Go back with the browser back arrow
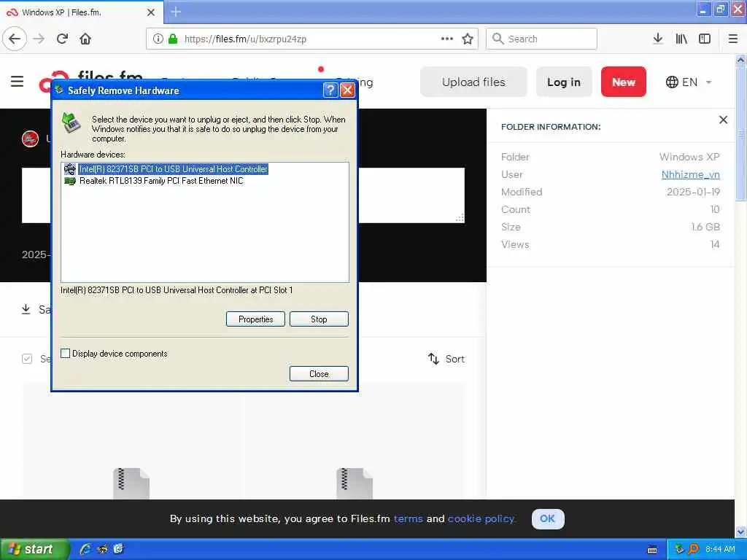The width and height of the screenshot is (747, 560). (15, 39)
